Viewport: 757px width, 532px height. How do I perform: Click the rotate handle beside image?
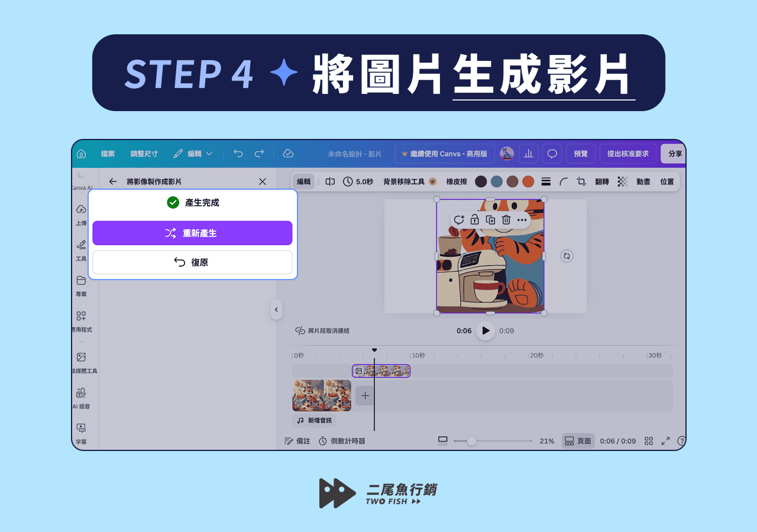pyautogui.click(x=567, y=256)
